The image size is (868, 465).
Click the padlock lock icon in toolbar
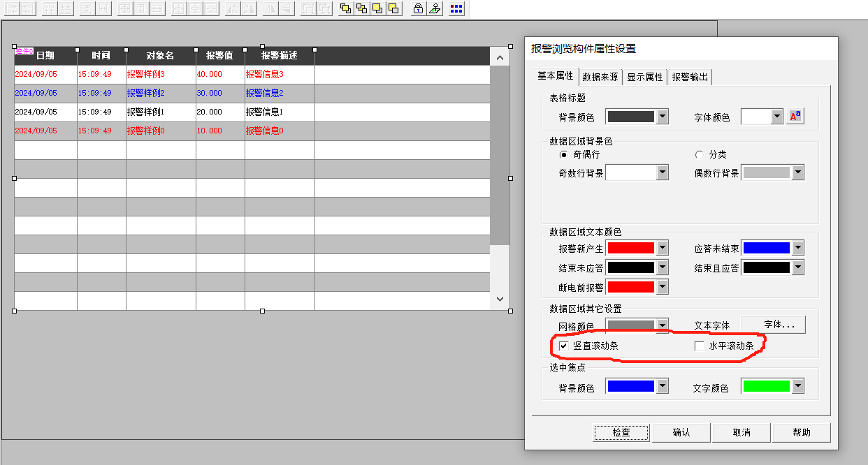418,8
